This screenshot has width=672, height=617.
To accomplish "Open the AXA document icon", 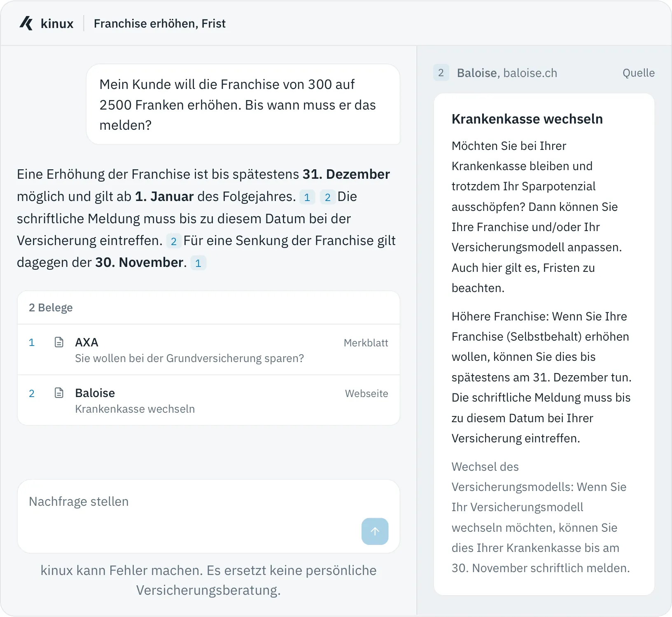I will coord(59,342).
